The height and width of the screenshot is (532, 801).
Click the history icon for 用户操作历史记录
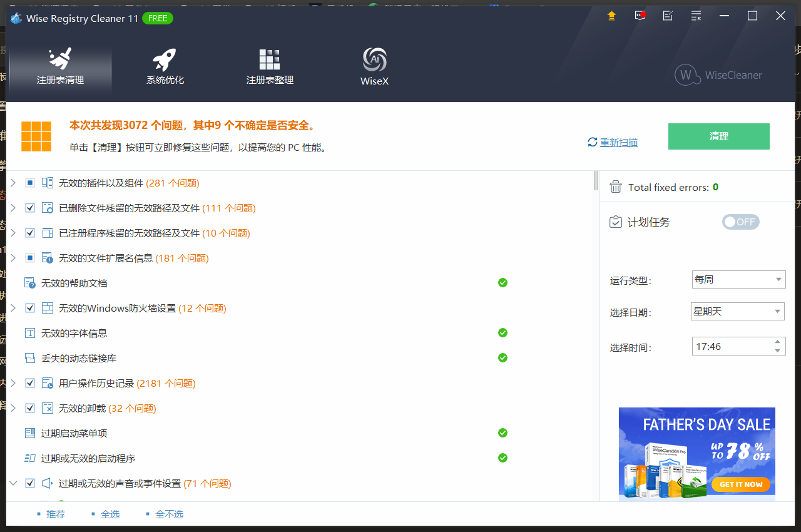click(48, 383)
